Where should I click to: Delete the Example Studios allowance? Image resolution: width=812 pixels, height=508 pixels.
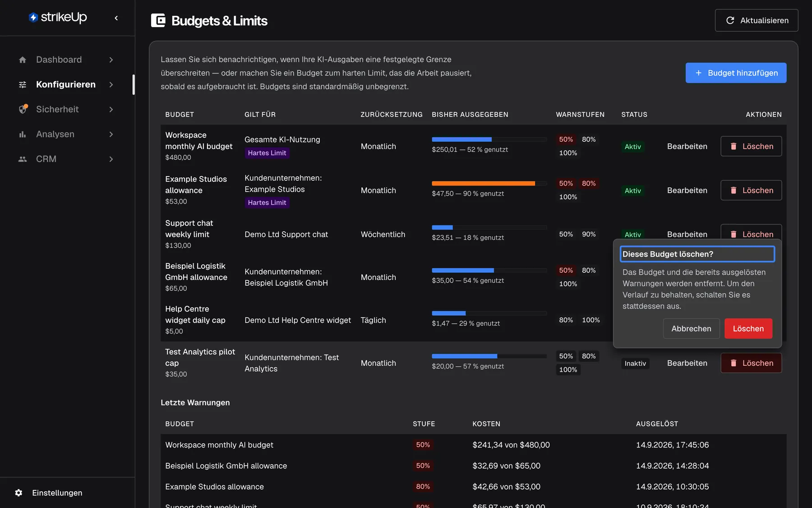point(751,190)
